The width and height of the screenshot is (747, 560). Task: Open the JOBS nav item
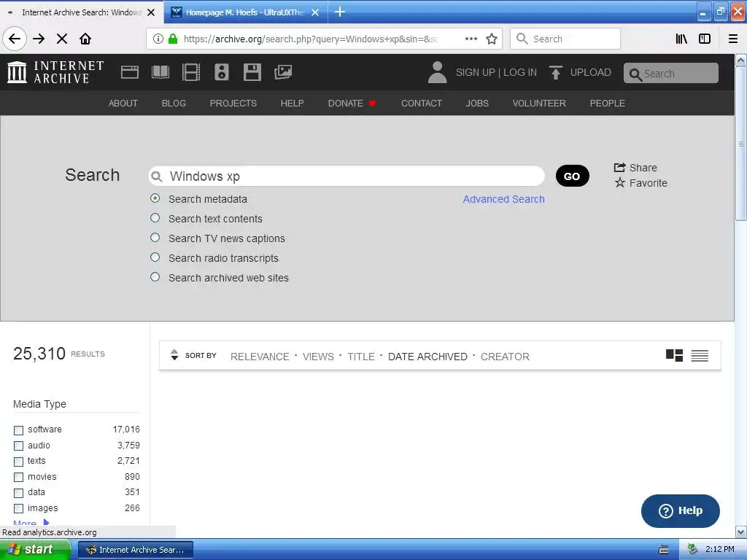coord(477,104)
